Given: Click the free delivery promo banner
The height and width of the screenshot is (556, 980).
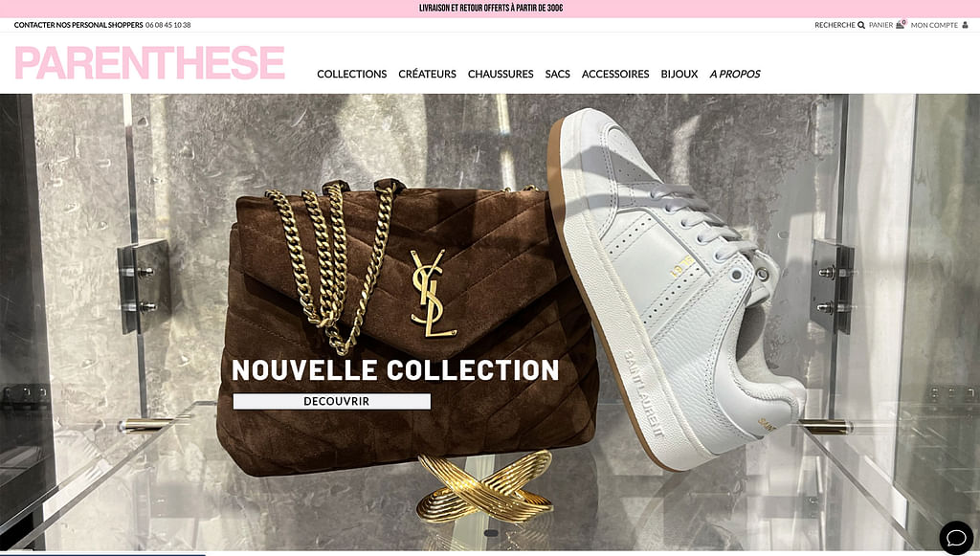Looking at the screenshot, I should coord(491,8).
